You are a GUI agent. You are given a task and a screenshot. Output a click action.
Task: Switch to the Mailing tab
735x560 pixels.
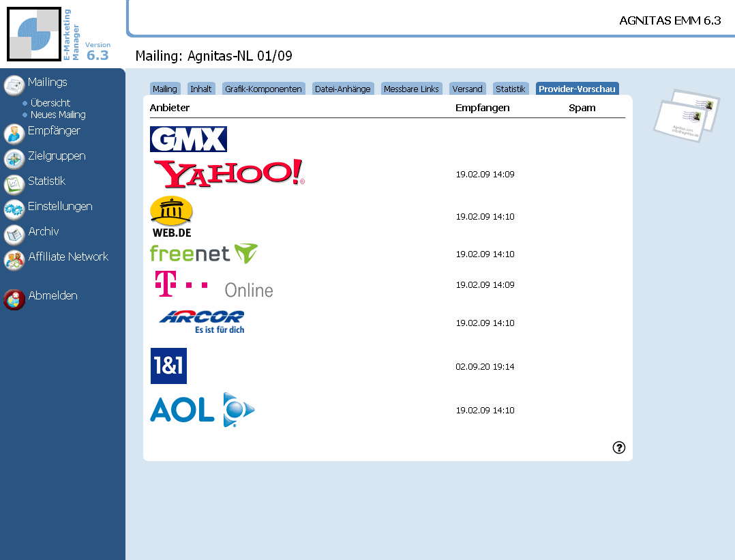point(165,89)
